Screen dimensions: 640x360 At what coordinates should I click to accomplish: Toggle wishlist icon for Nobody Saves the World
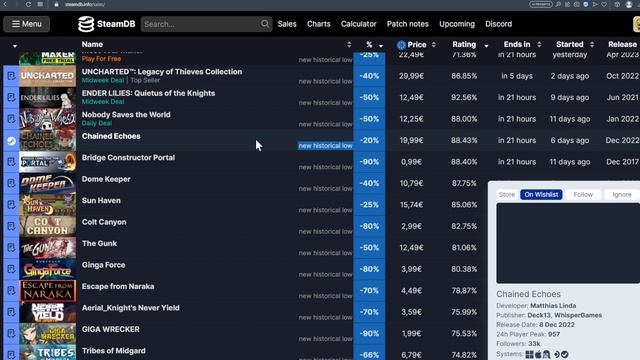click(x=11, y=119)
